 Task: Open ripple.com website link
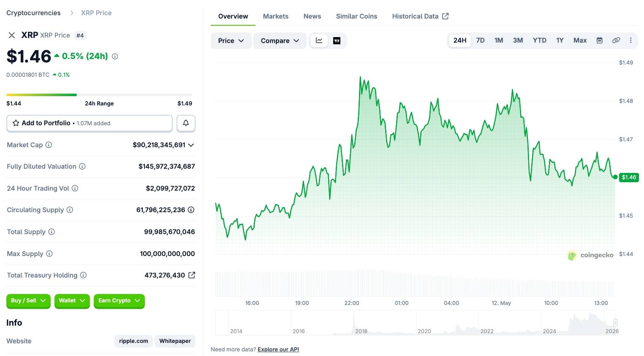[x=133, y=341]
